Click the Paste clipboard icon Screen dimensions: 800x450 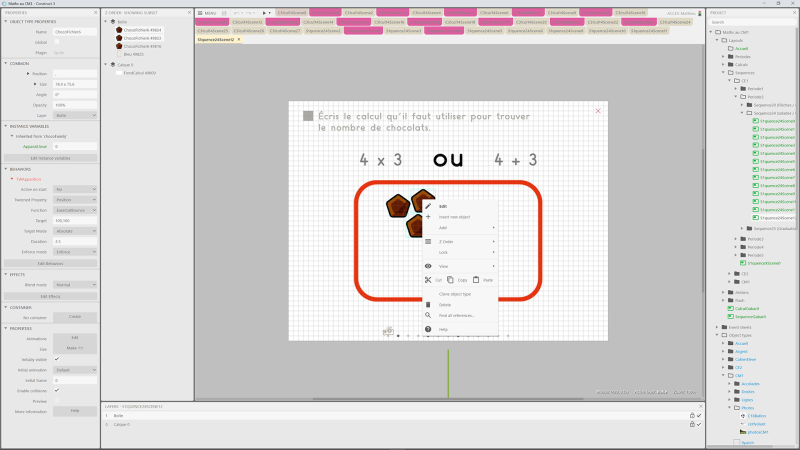pos(476,280)
